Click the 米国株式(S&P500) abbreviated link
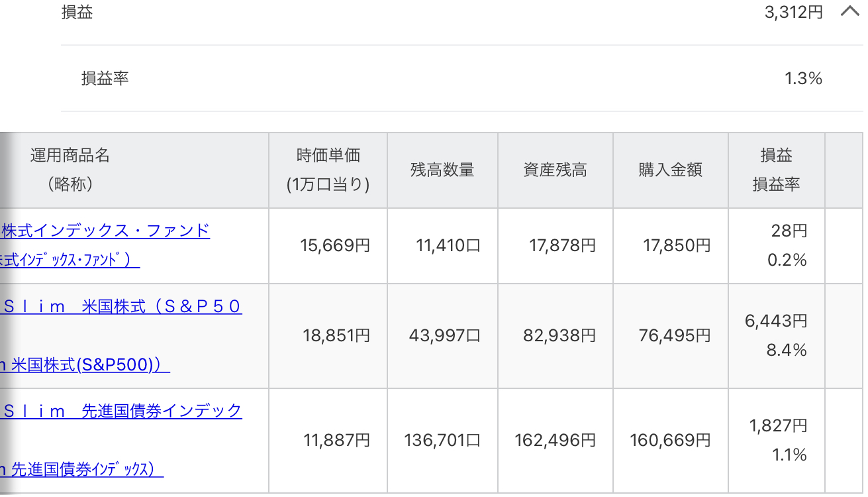Viewport: 868px width, 497px height. point(85,364)
